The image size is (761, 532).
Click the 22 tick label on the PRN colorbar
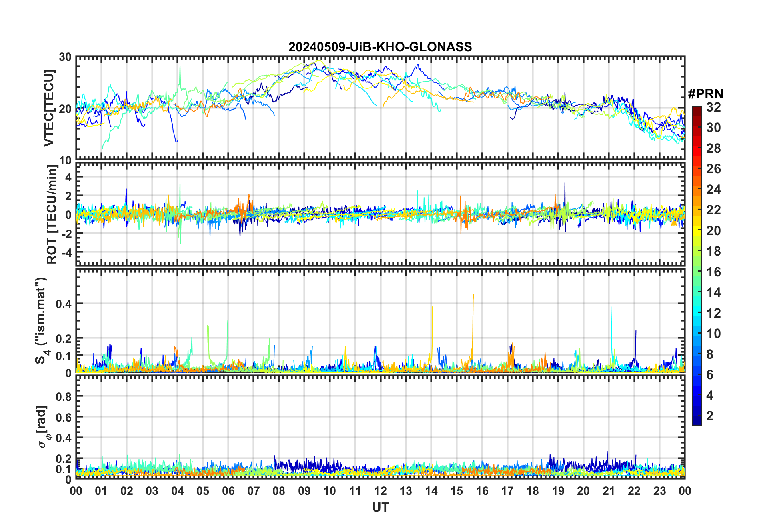(x=713, y=210)
